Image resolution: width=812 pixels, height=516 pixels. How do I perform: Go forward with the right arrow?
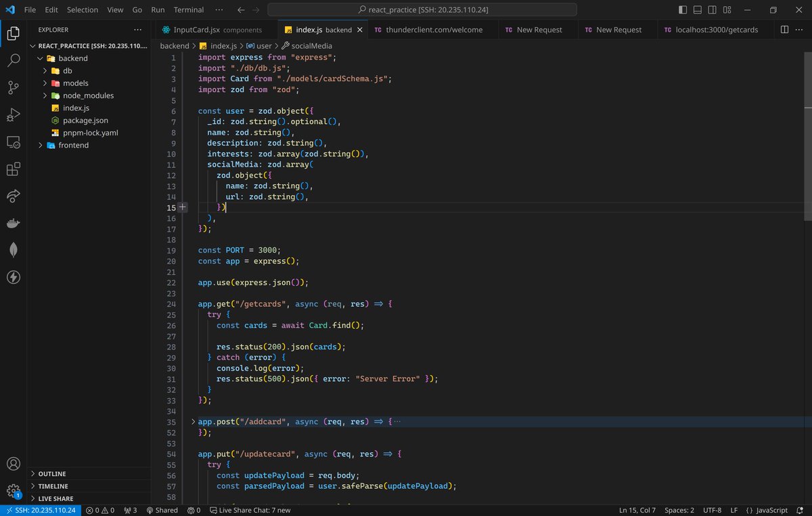click(x=256, y=9)
